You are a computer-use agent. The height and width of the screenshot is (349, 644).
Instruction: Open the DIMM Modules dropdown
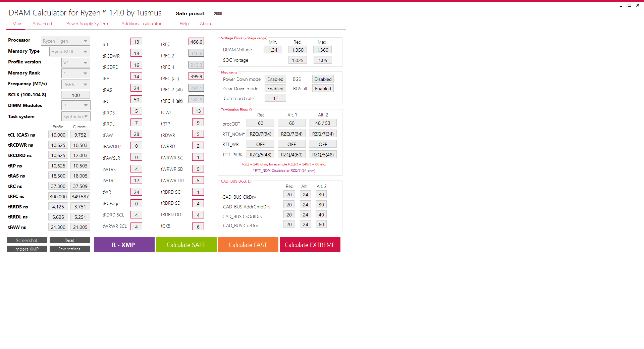[x=76, y=105]
